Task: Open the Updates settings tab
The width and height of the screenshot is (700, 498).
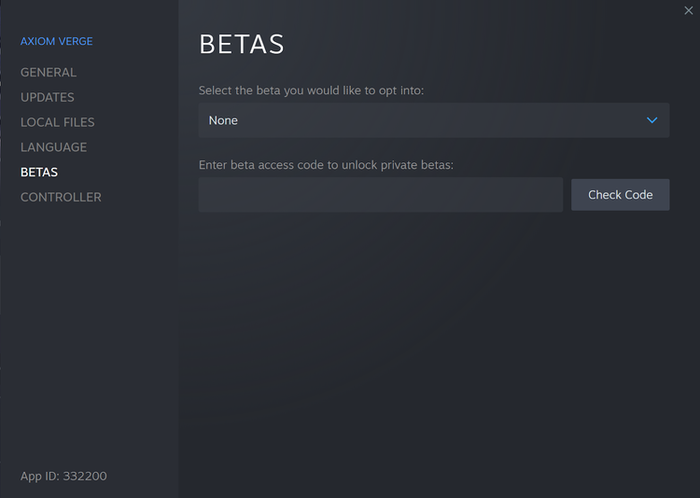Action: (47, 97)
